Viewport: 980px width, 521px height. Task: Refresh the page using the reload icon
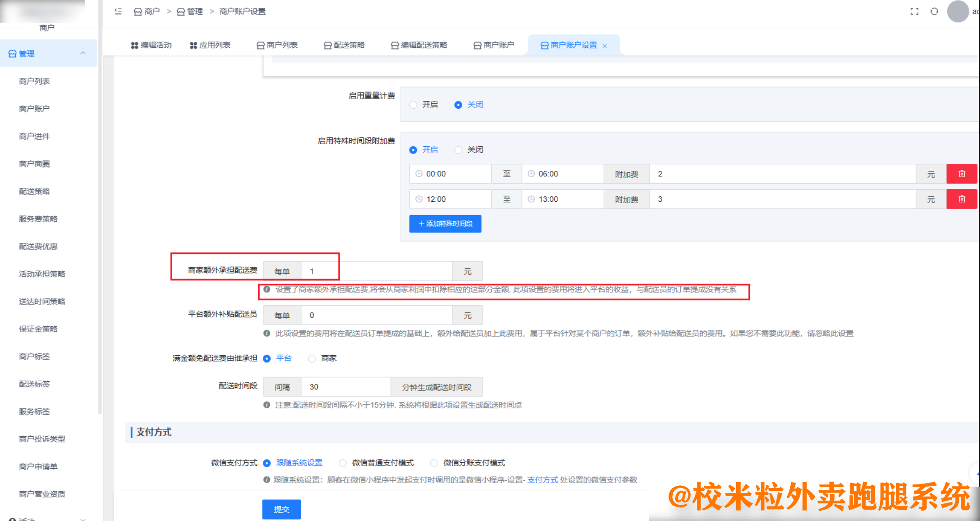pyautogui.click(x=934, y=11)
